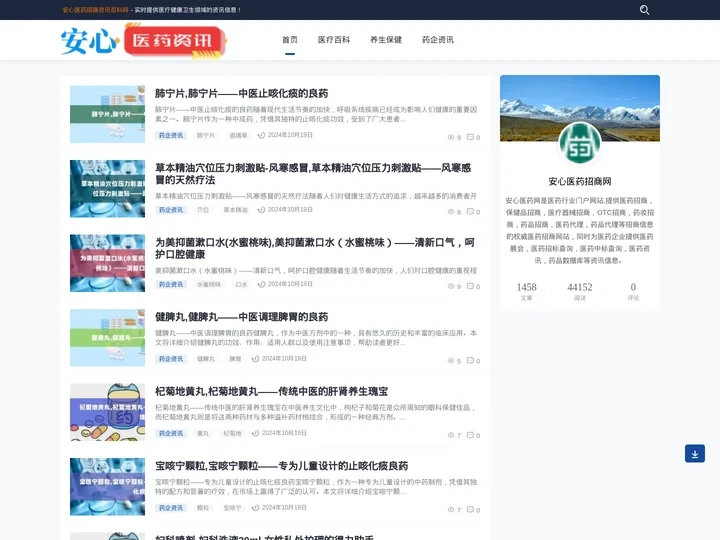This screenshot has height=540, width=720.
Task: Click comment icon for 肺宁片 article
Action: [x=470, y=137]
